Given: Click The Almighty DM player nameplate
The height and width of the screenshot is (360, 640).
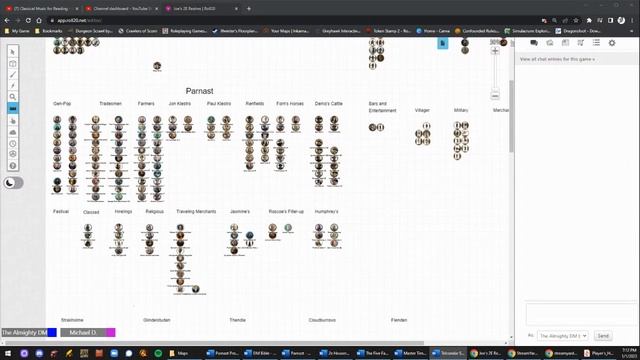Looking at the screenshot, I should click(x=24, y=333).
